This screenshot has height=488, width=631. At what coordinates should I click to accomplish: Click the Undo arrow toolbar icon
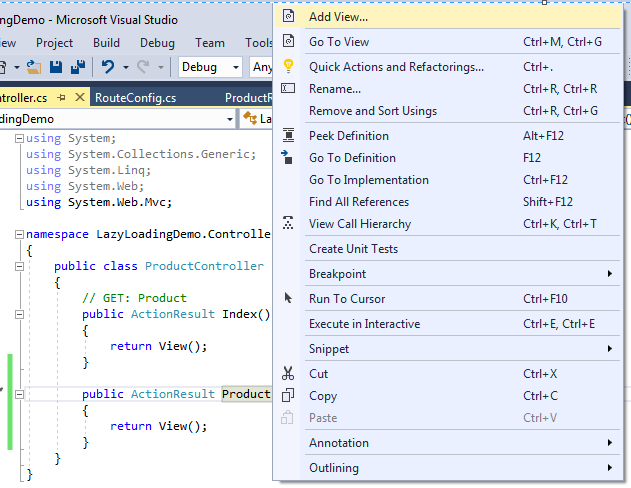[107, 66]
